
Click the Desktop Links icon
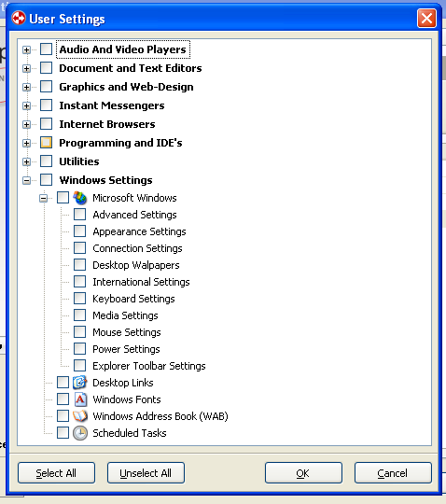pos(80,383)
